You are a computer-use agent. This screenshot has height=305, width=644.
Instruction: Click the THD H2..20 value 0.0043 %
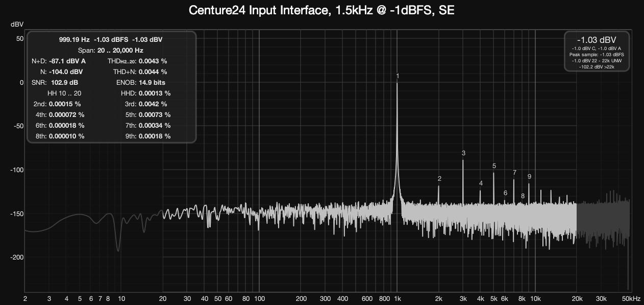(x=153, y=61)
